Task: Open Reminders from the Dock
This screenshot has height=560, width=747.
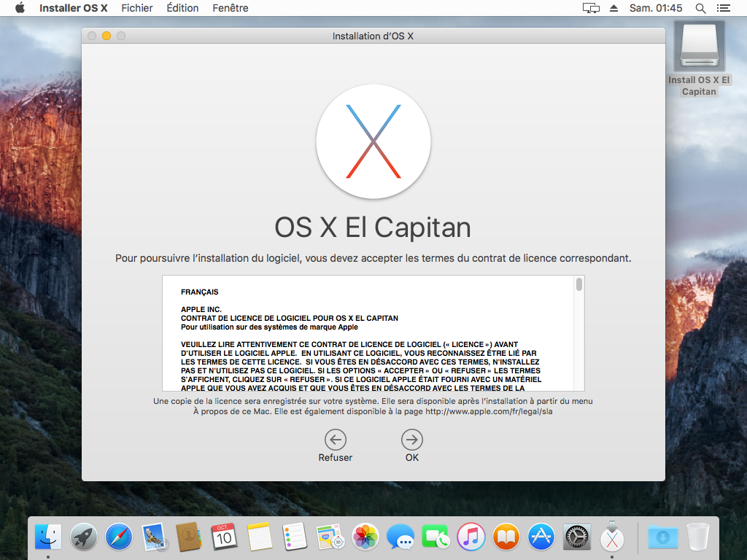Action: click(x=295, y=537)
